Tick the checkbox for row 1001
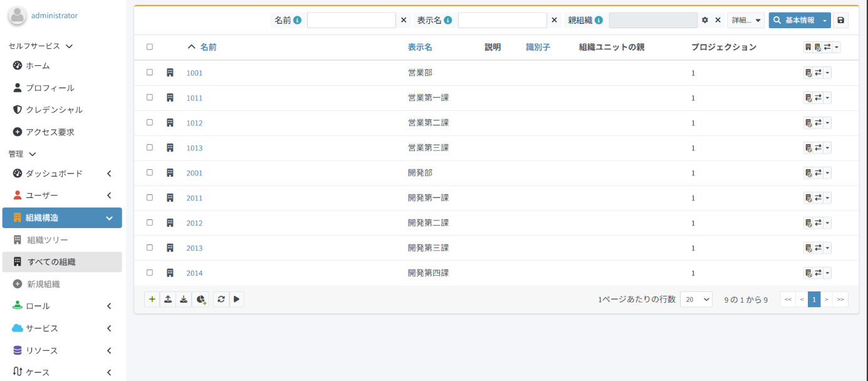The image size is (868, 381). (x=150, y=73)
